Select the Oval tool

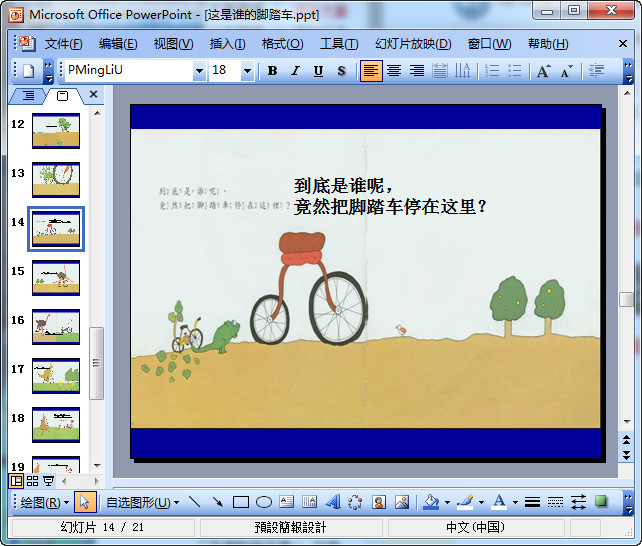coord(264,502)
